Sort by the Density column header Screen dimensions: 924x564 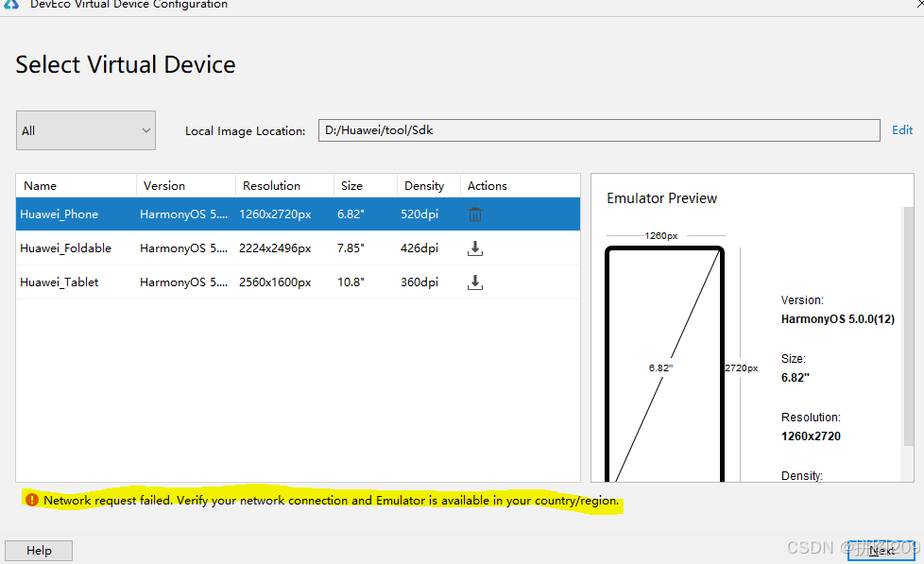[x=429, y=186]
